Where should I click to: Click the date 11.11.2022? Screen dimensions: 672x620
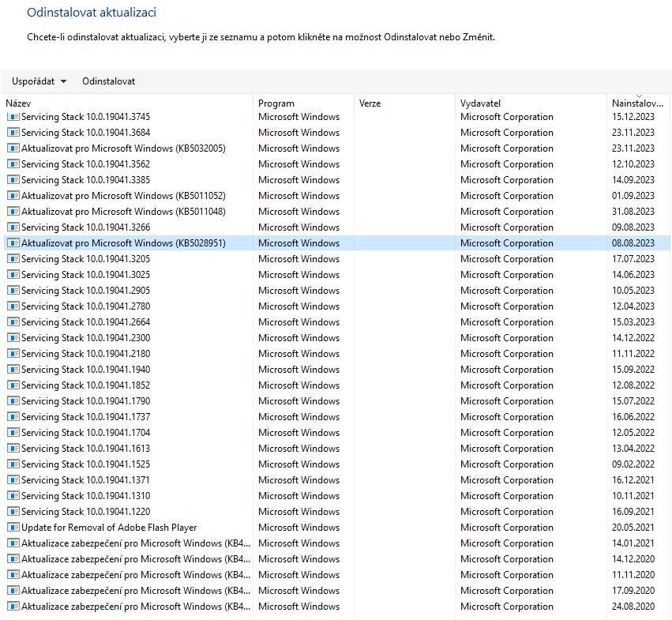tap(633, 354)
